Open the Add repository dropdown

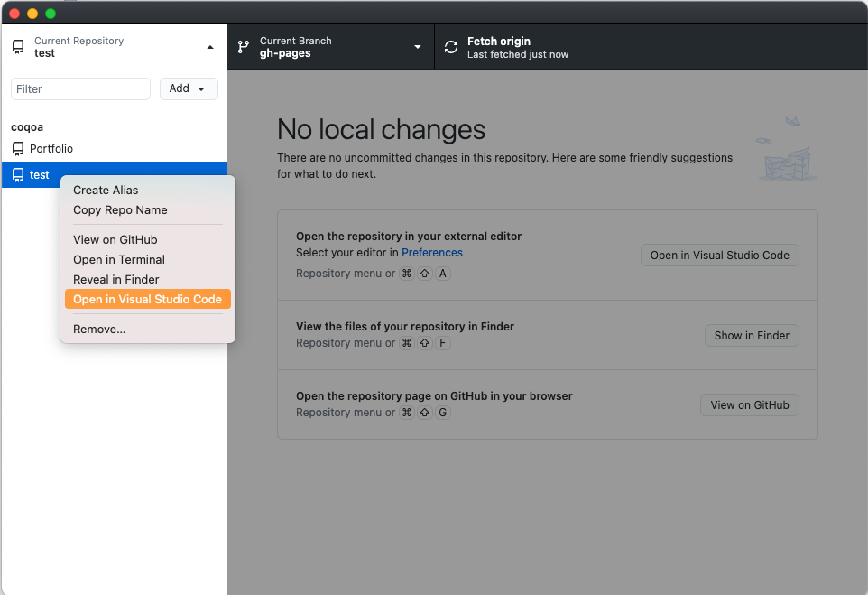point(189,88)
